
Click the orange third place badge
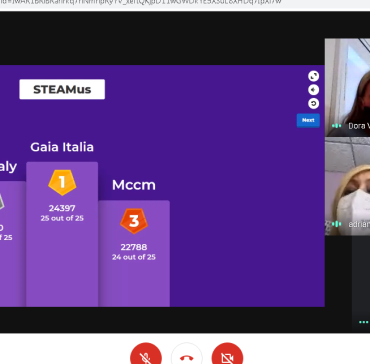(x=134, y=221)
